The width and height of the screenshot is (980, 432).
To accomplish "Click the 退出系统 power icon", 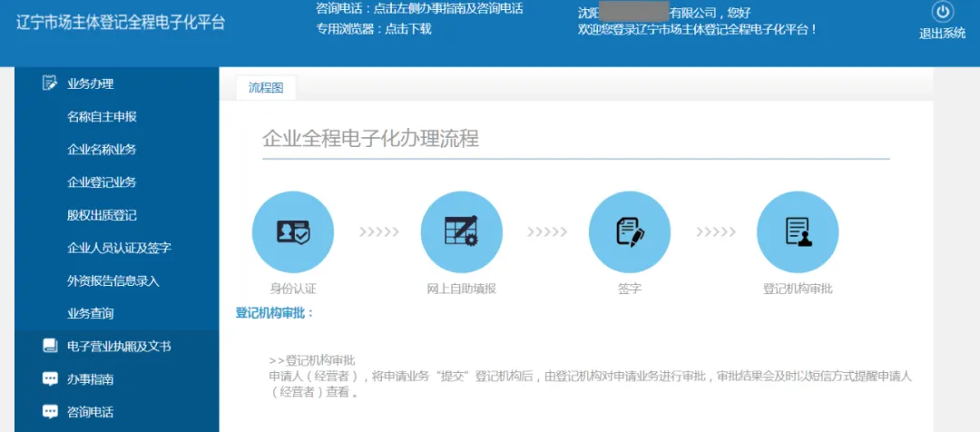I will coord(943,13).
